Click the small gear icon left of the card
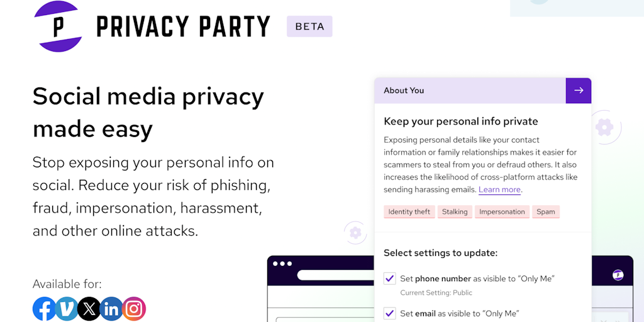The image size is (644, 322). point(355,233)
